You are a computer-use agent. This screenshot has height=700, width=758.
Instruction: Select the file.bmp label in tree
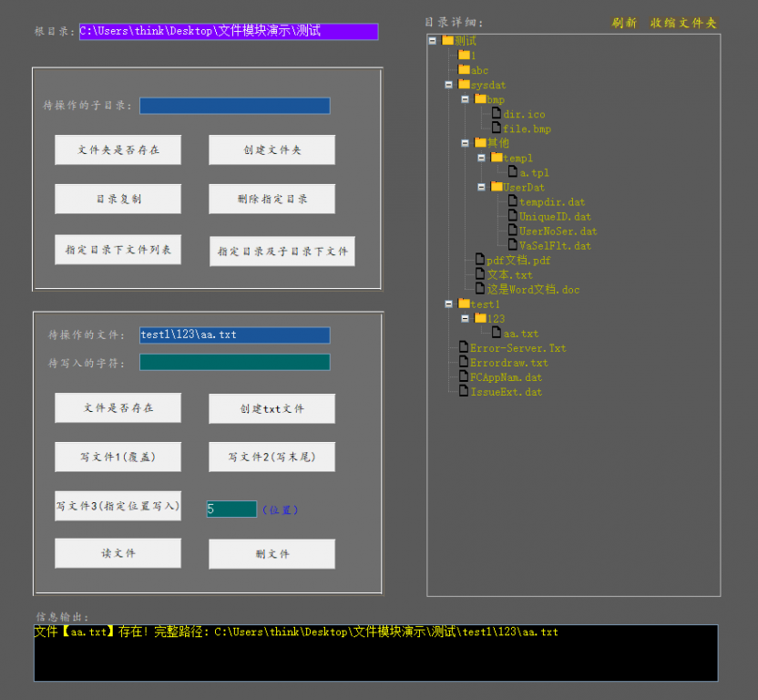pos(527,129)
